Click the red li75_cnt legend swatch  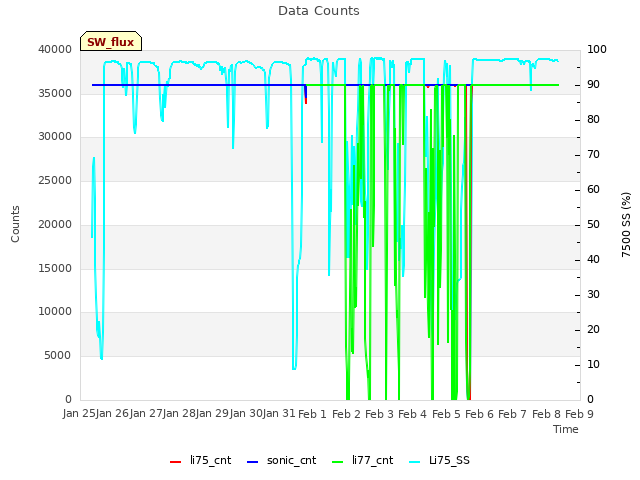click(176, 462)
